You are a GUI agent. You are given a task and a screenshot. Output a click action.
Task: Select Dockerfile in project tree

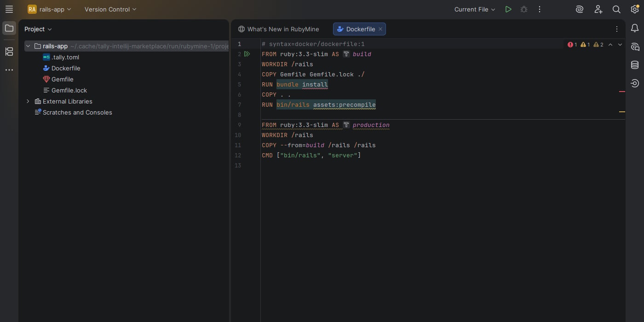pos(66,68)
